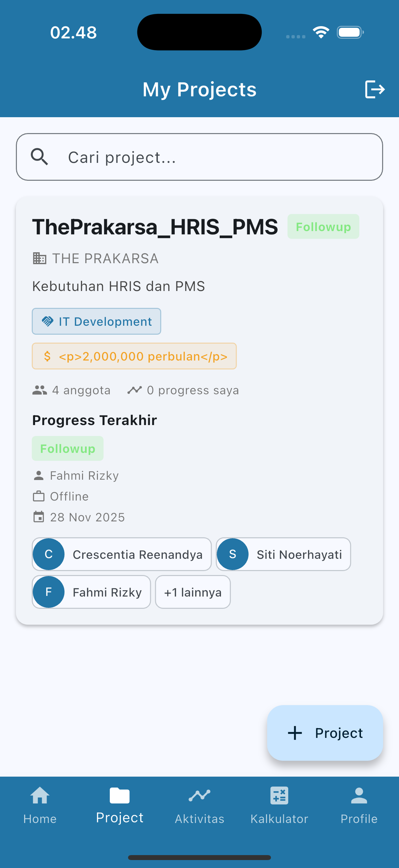Open ThePrakarsa_HRIS_PMS project title

tap(155, 227)
